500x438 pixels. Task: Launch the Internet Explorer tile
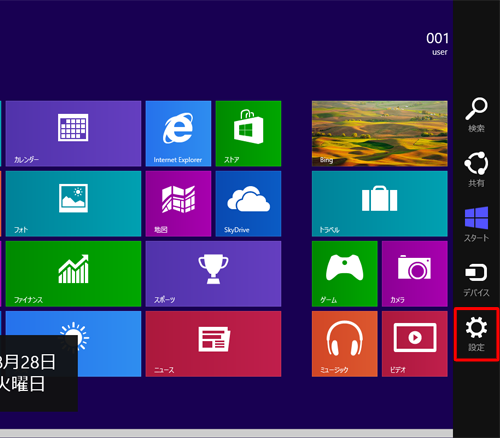point(178,134)
